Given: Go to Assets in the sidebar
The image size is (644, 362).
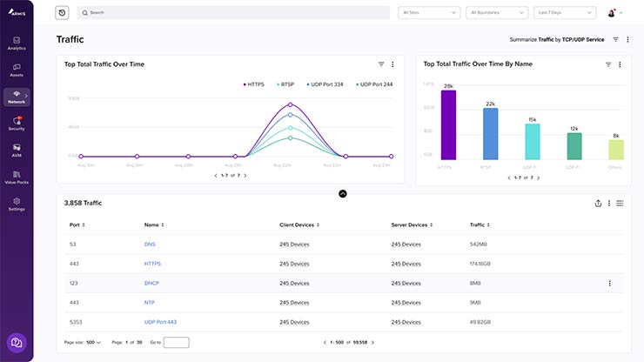Looking at the screenshot, I should 17,70.
